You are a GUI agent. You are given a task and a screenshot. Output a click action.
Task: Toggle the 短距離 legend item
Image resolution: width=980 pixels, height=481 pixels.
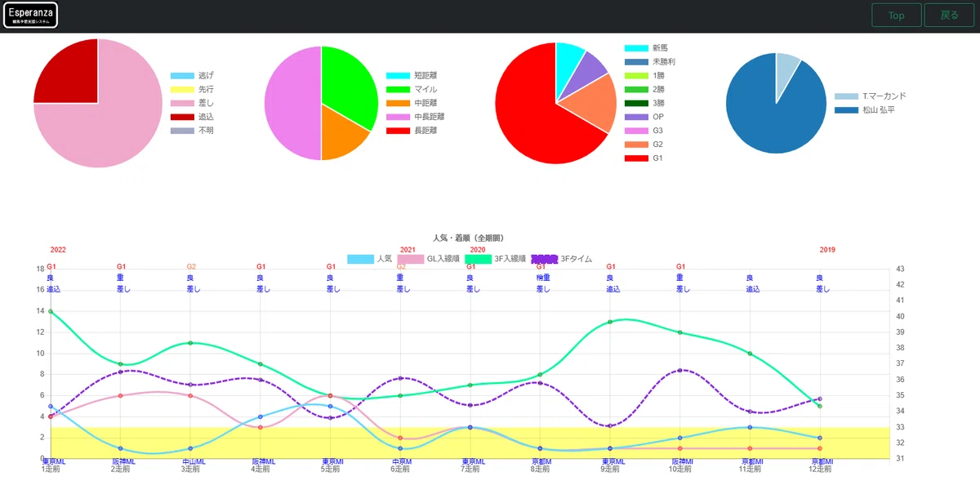412,75
